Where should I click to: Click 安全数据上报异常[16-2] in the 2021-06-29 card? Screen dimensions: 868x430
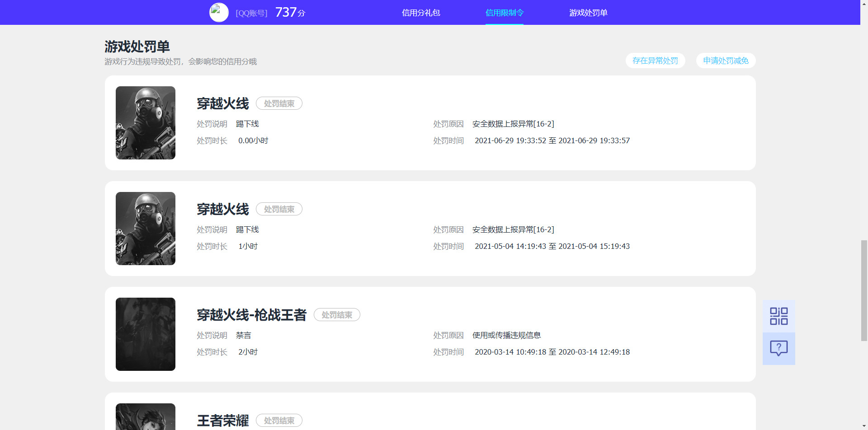[513, 124]
